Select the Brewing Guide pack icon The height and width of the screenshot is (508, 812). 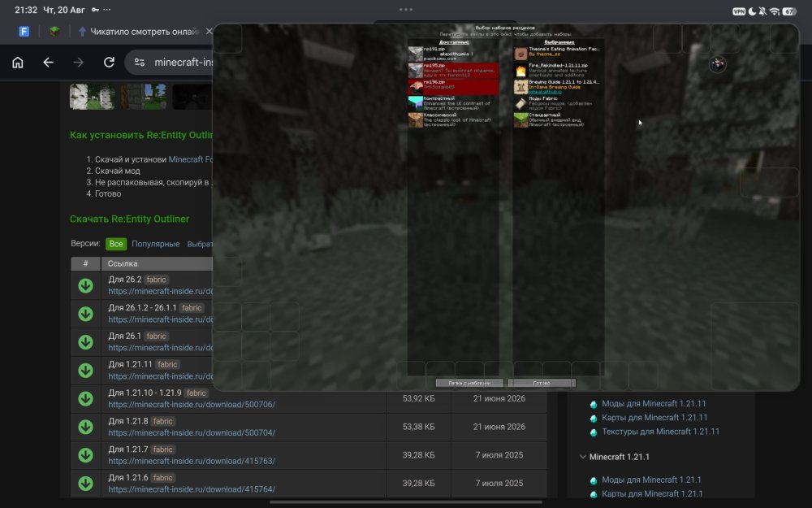tap(520, 87)
